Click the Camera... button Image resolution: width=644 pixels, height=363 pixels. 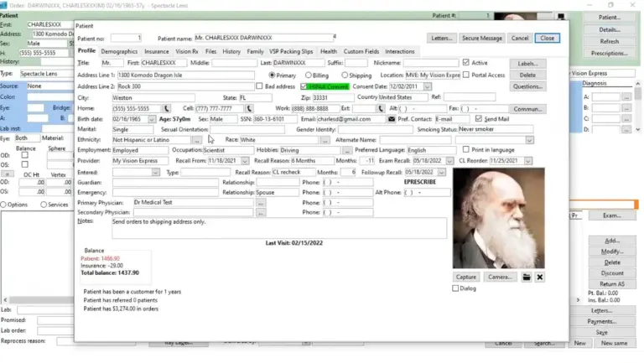500,277
